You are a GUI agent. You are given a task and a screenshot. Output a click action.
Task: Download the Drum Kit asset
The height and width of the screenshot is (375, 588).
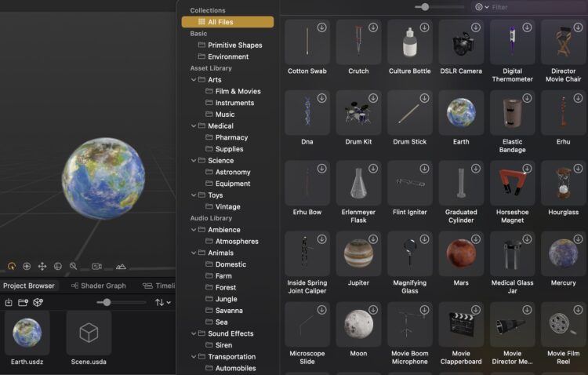point(373,98)
